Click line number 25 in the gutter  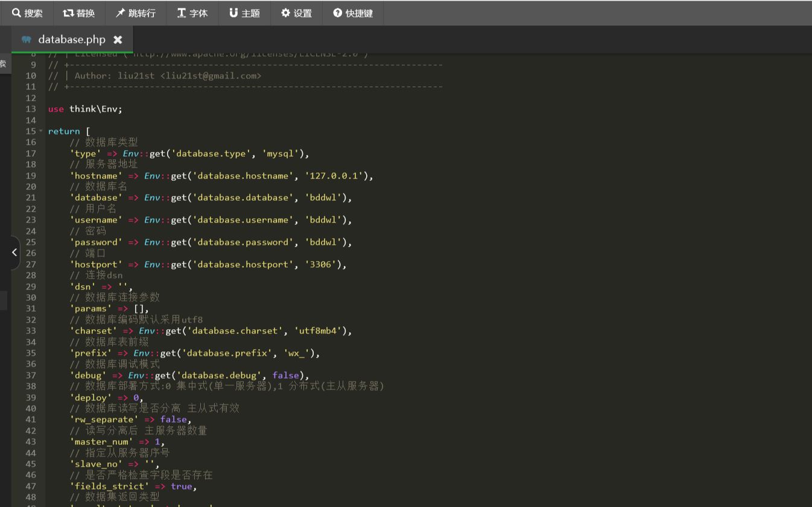pos(31,242)
